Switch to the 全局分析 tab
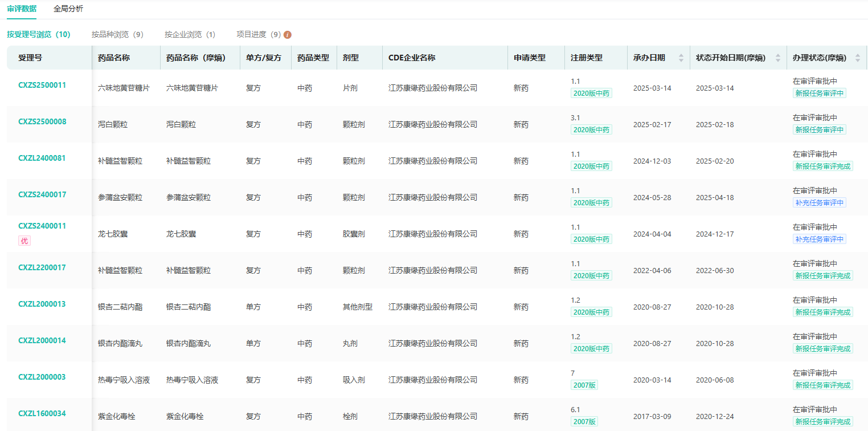 tap(68, 9)
